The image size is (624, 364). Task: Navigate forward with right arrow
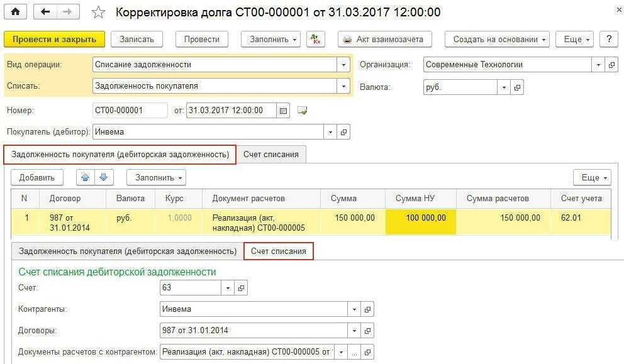point(68,12)
